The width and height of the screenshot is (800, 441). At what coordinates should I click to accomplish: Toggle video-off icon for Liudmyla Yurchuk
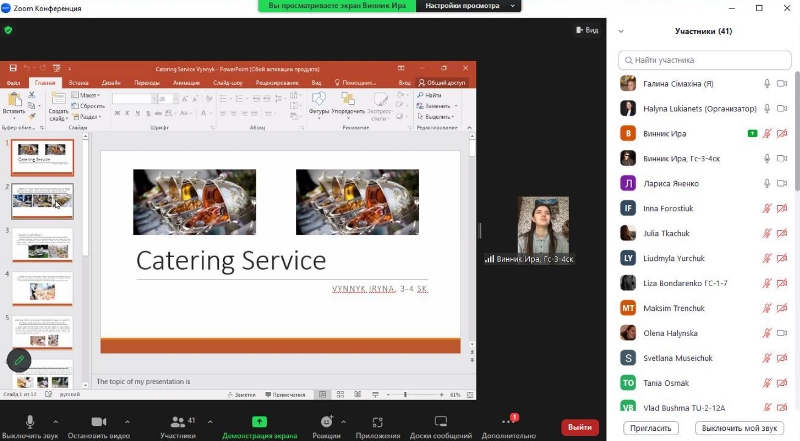782,258
